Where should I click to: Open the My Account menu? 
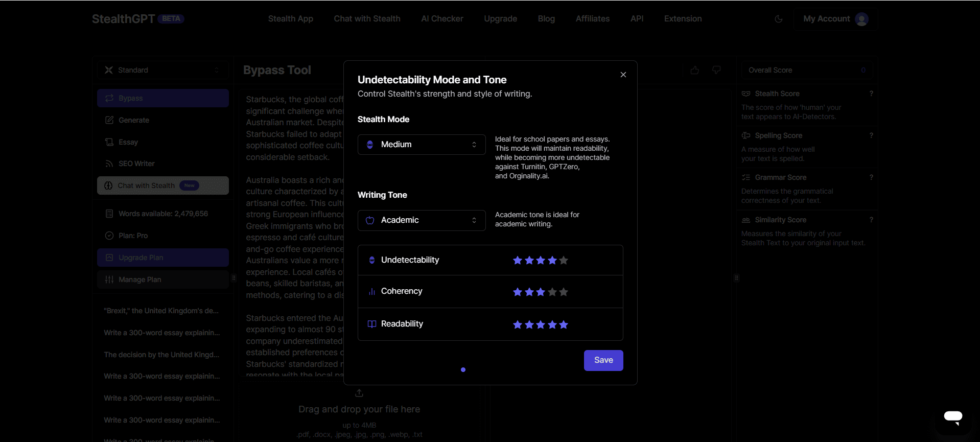834,19
